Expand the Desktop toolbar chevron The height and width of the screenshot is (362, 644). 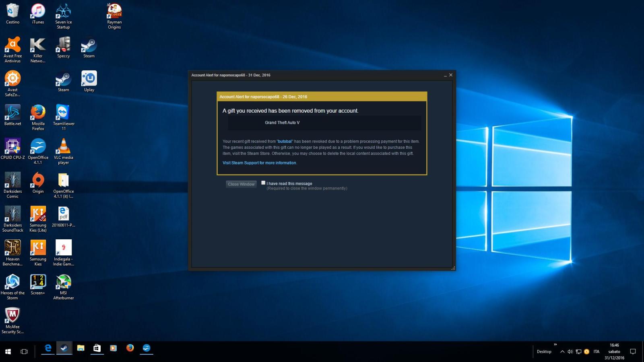click(555, 345)
